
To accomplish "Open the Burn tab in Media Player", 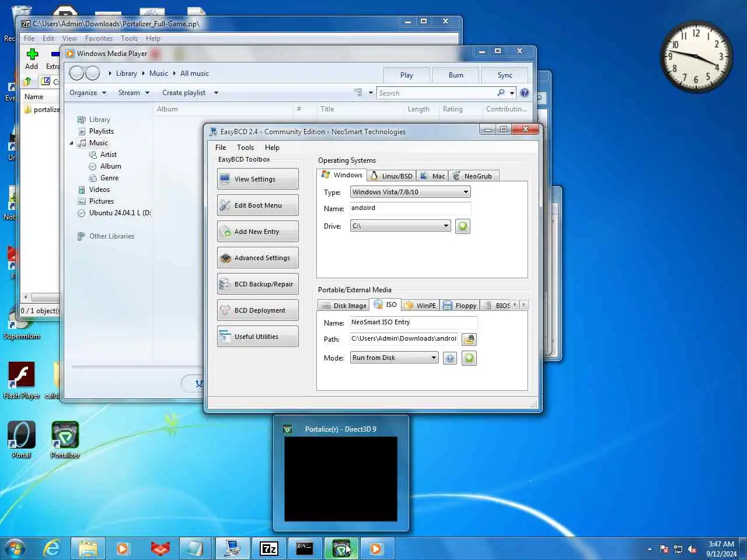I will pyautogui.click(x=456, y=75).
